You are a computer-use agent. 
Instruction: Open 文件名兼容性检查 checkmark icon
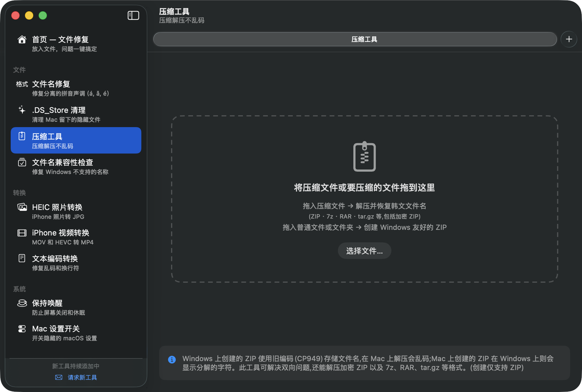(x=22, y=162)
